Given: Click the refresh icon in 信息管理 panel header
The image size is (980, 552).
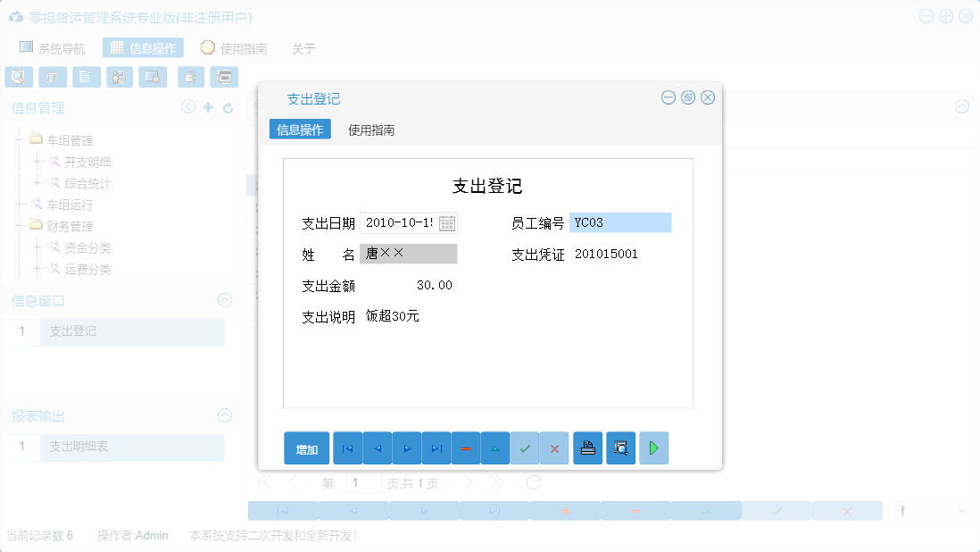Looking at the screenshot, I should pos(228,106).
